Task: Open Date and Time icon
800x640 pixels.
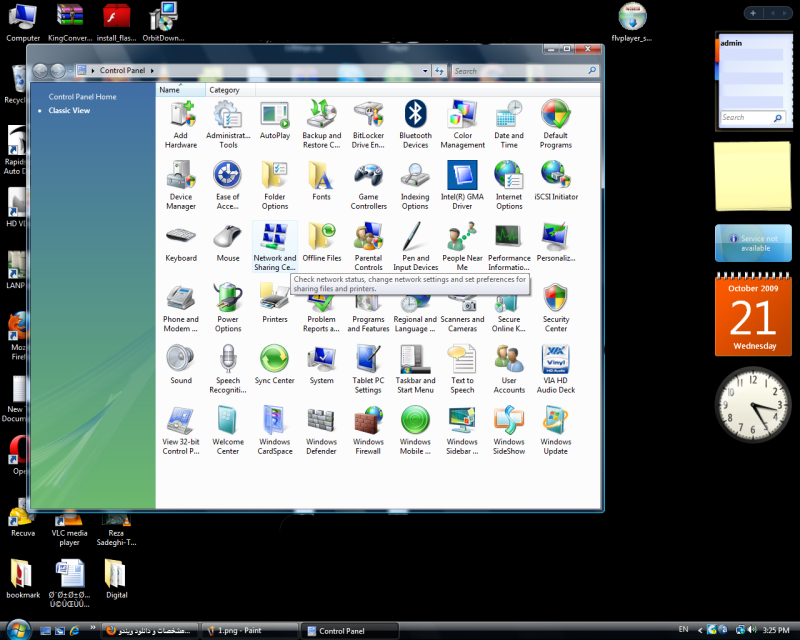Action: point(509,124)
